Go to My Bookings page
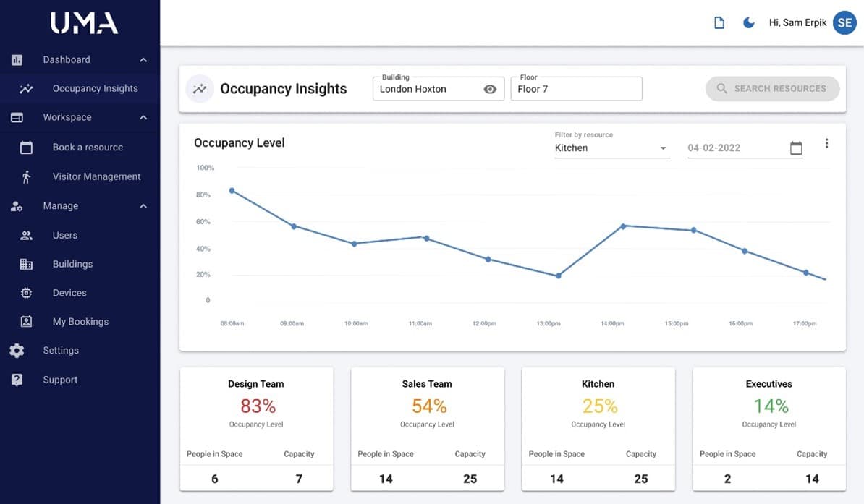The image size is (864, 504). click(x=80, y=322)
